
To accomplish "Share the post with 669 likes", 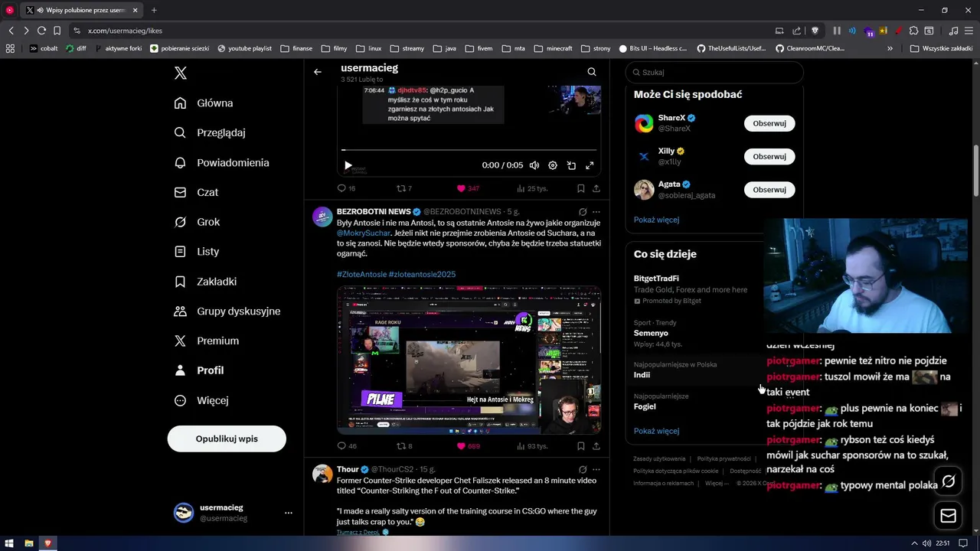I will click(x=596, y=446).
